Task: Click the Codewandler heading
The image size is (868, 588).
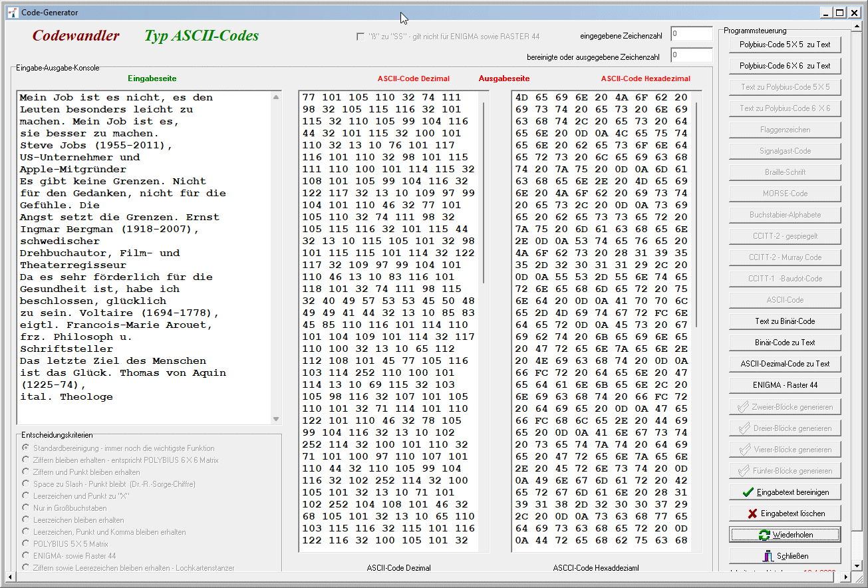Action: tap(76, 36)
